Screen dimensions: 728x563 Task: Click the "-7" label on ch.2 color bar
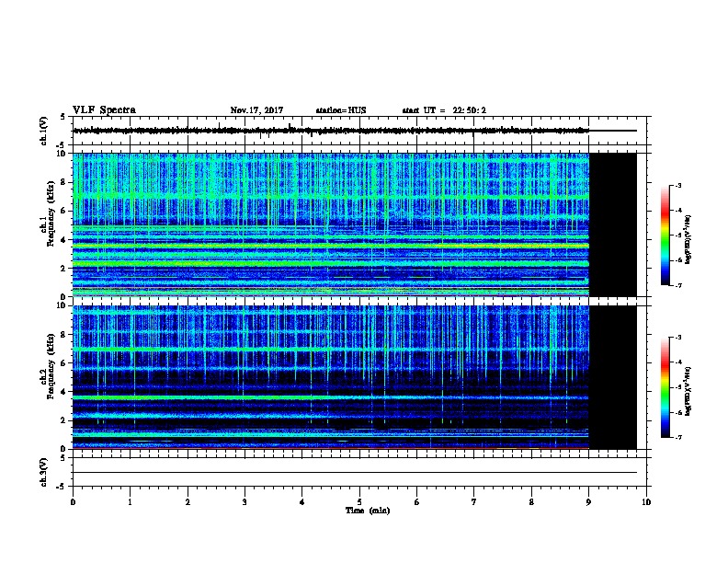coord(677,438)
